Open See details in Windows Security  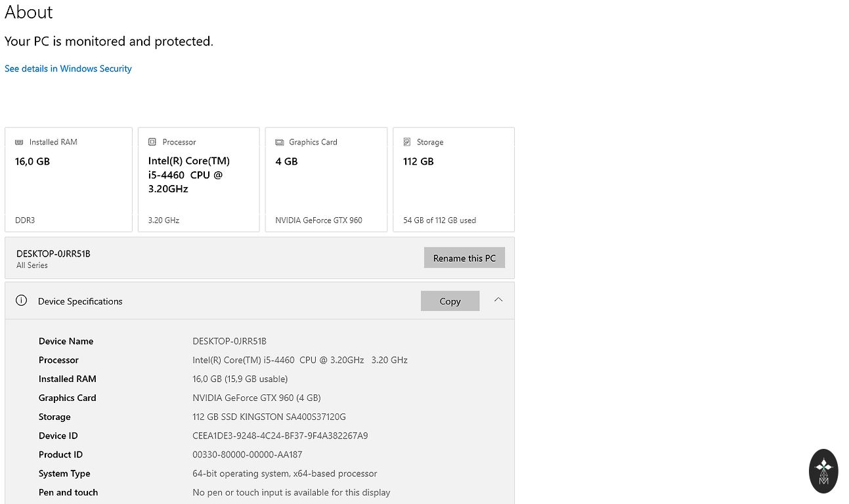pyautogui.click(x=68, y=68)
